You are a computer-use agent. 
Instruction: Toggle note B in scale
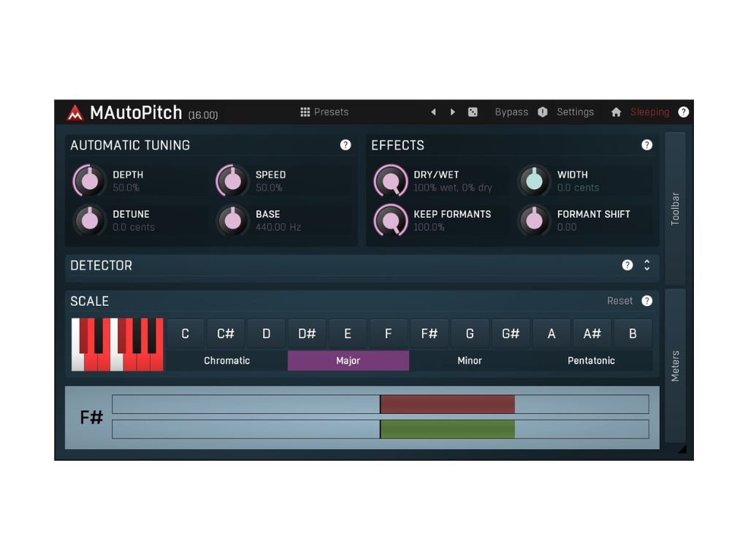point(633,334)
